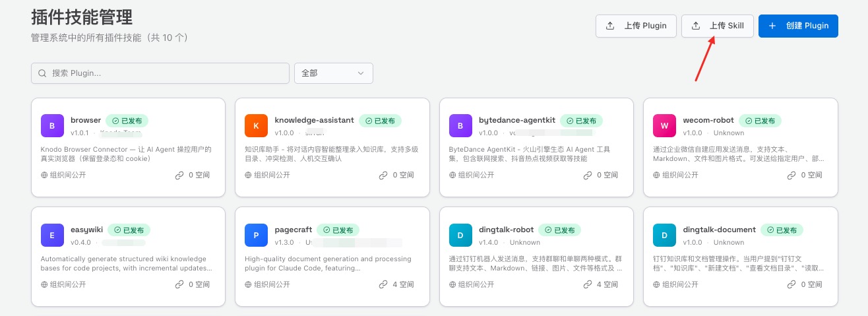Screen dimensions: 868x316
Task: Click the 已发布 badge on browser card
Action: coord(127,121)
